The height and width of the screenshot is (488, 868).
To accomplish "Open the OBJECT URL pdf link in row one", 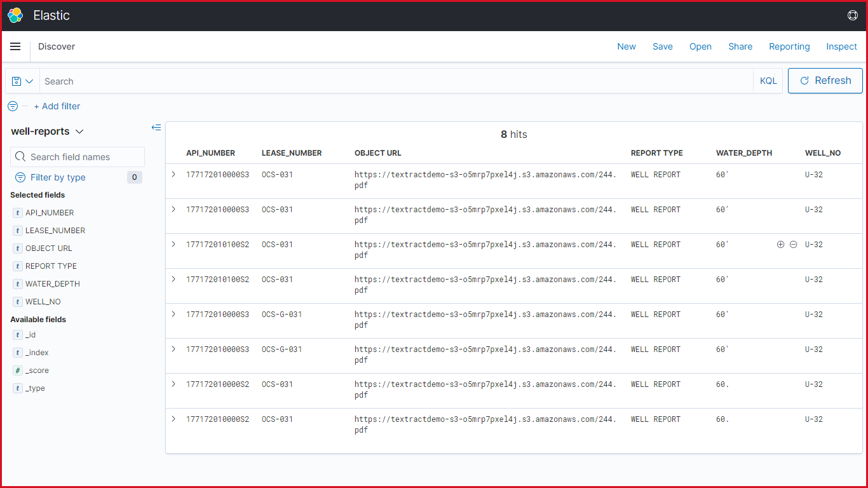I will click(x=485, y=179).
